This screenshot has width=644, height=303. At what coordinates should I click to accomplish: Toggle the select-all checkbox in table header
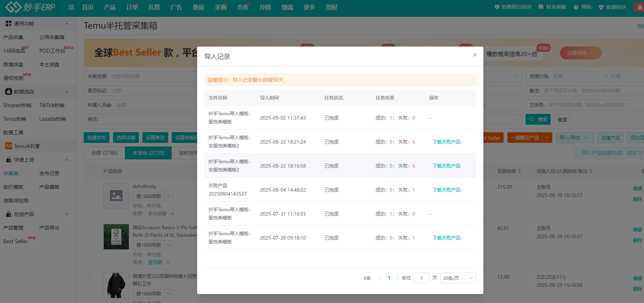(90, 171)
